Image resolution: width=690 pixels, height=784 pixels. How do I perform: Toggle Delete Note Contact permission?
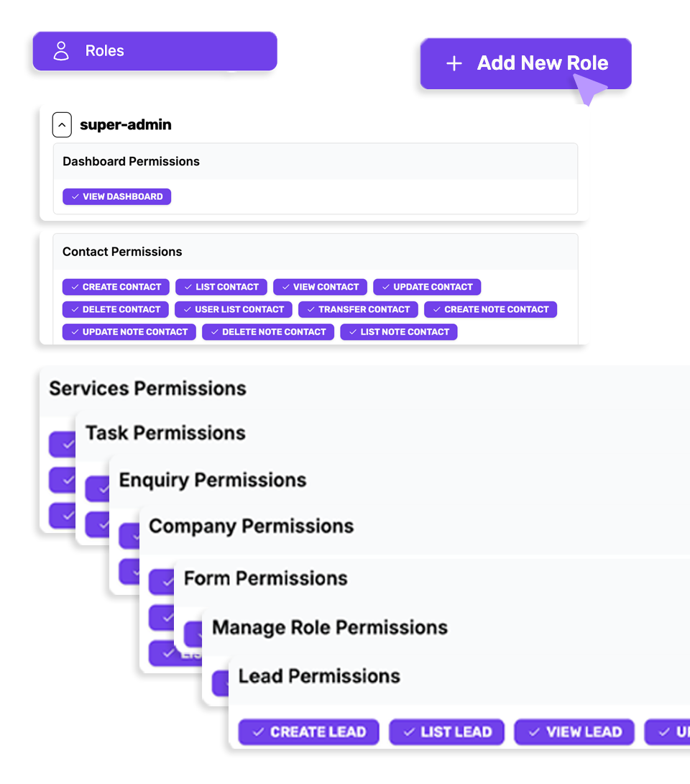coord(268,332)
